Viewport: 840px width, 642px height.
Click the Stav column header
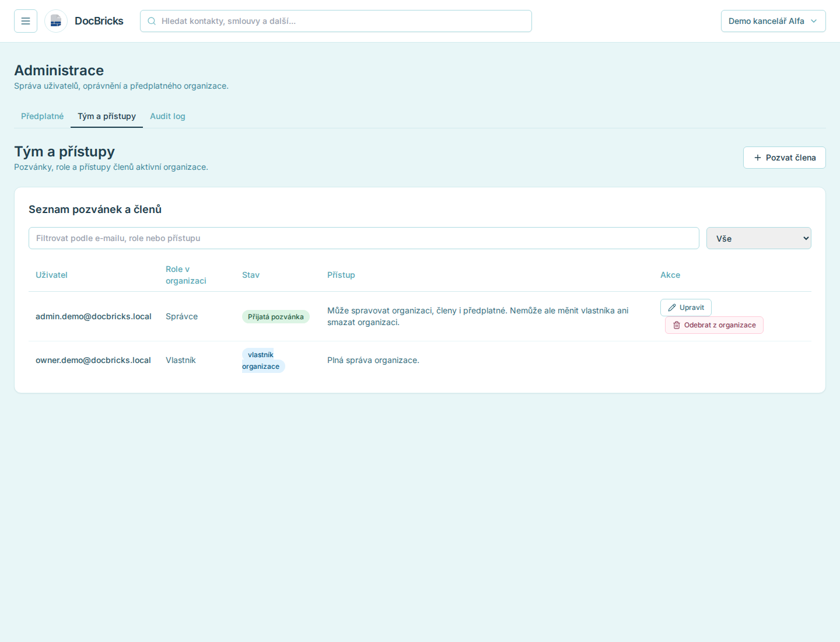coord(251,275)
